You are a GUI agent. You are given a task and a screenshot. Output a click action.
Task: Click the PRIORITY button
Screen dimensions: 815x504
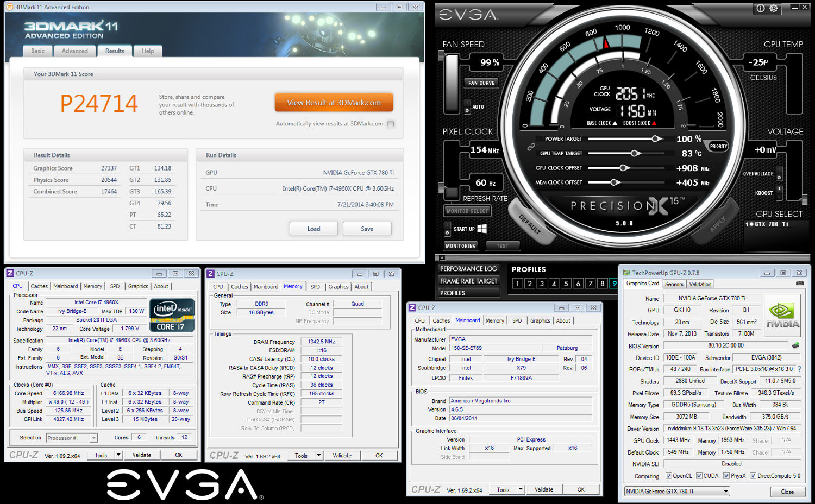(x=718, y=146)
